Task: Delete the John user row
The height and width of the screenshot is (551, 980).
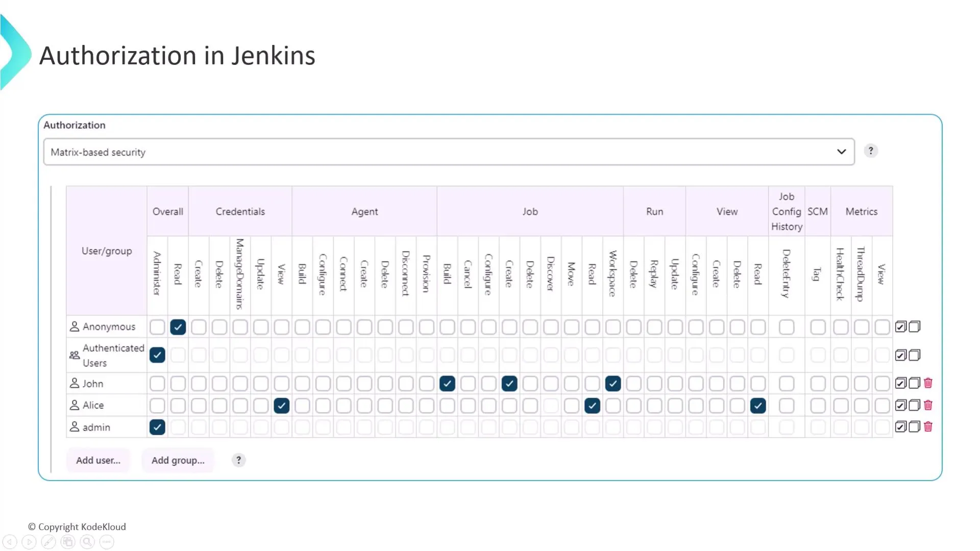Action: (x=928, y=383)
